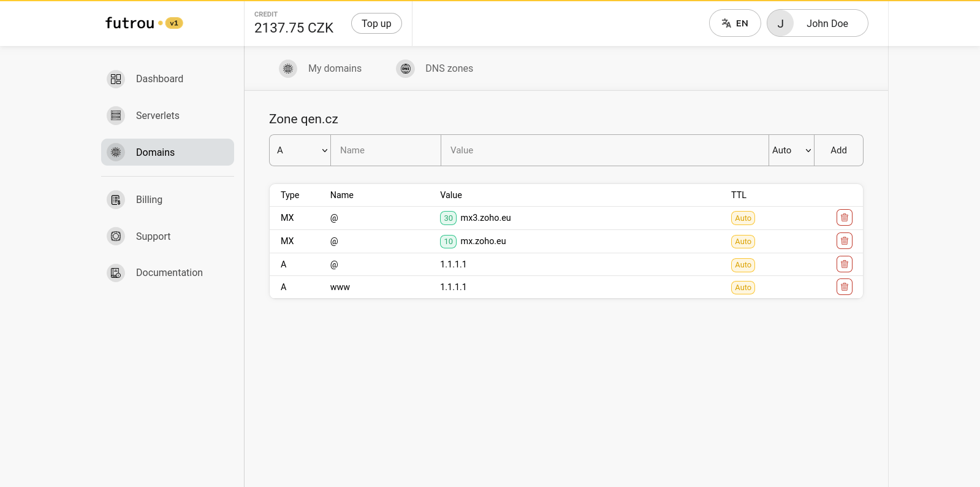Click the Dashboard grid icon
The height and width of the screenshot is (487, 980).
(116, 79)
